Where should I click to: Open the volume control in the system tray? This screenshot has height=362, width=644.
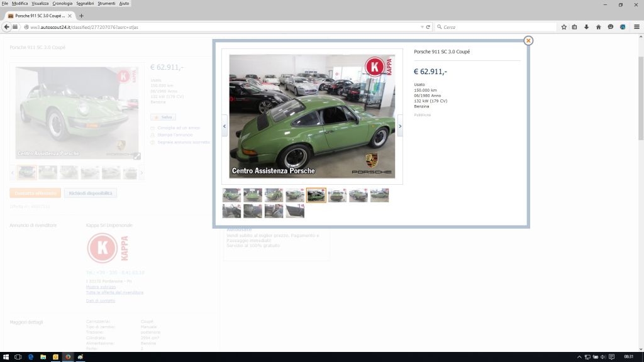point(603,357)
